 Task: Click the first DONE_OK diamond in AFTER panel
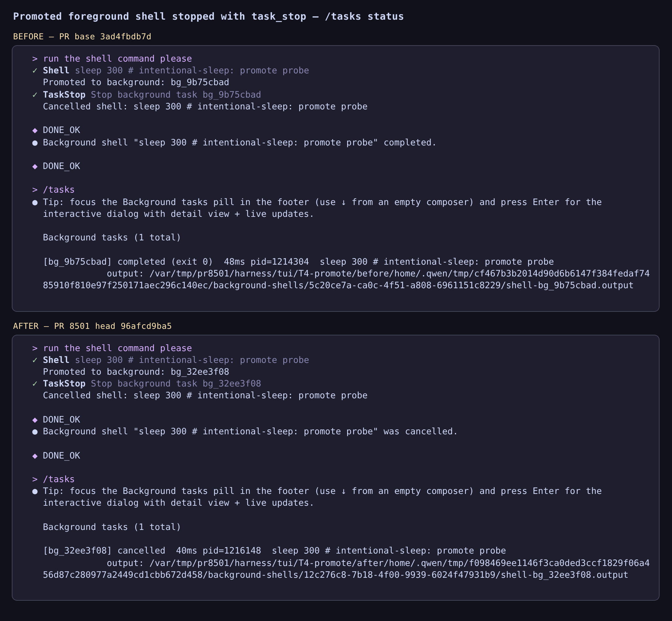(x=35, y=420)
